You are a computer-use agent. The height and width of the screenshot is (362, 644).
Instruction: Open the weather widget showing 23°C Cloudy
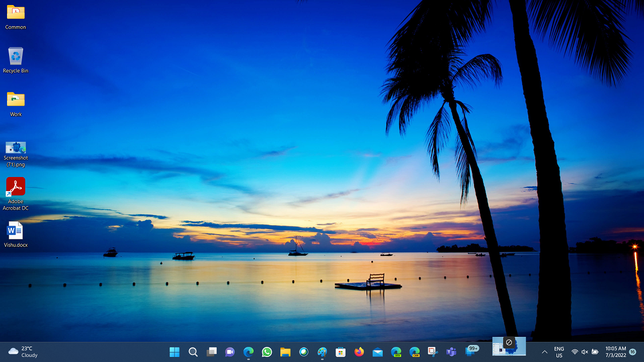click(23, 352)
